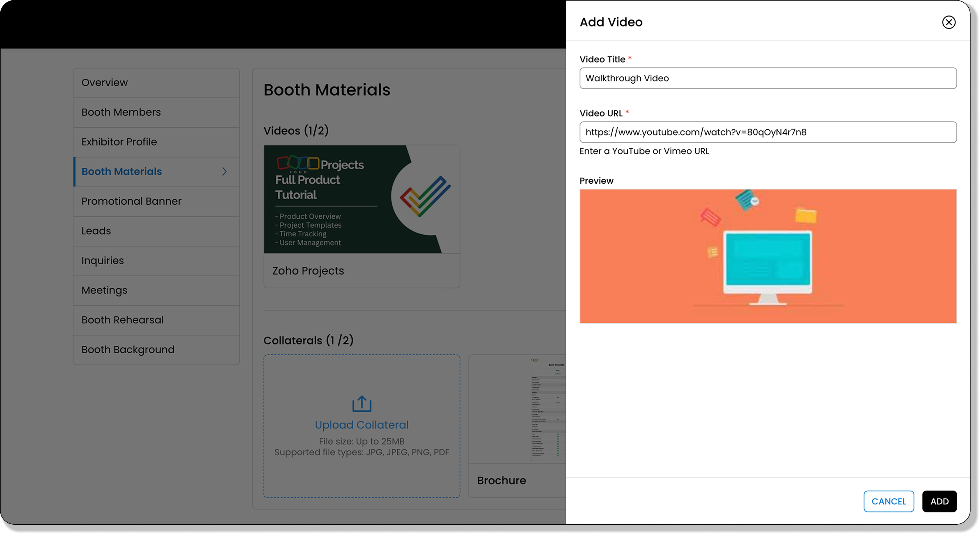Close the Add Video panel
Image resolution: width=980 pixels, height=534 pixels.
[949, 22]
